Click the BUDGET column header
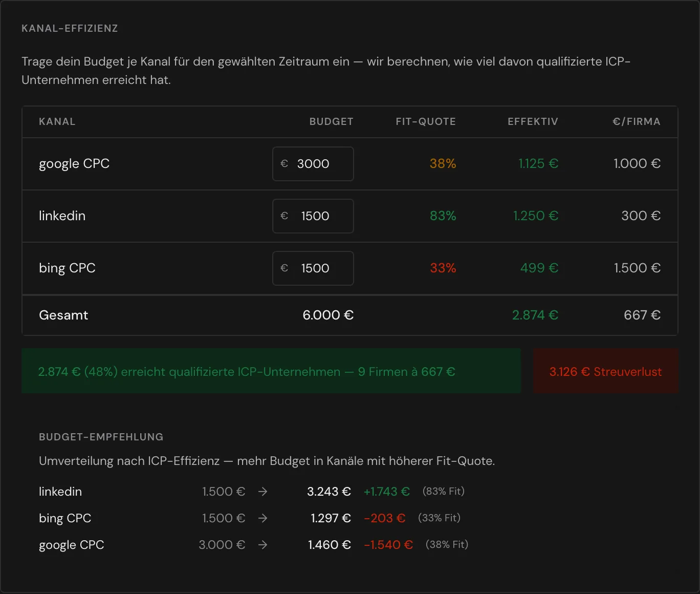The width and height of the screenshot is (700, 594). (331, 122)
